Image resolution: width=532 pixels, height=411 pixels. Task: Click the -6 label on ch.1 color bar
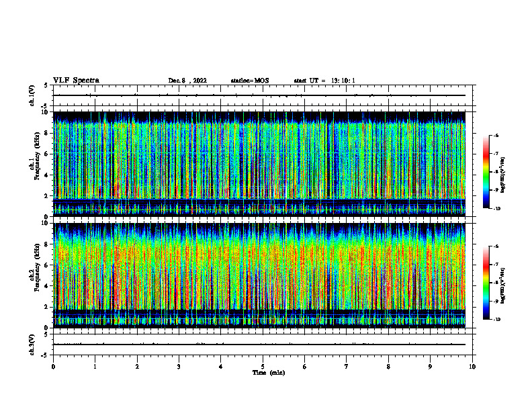(x=496, y=136)
